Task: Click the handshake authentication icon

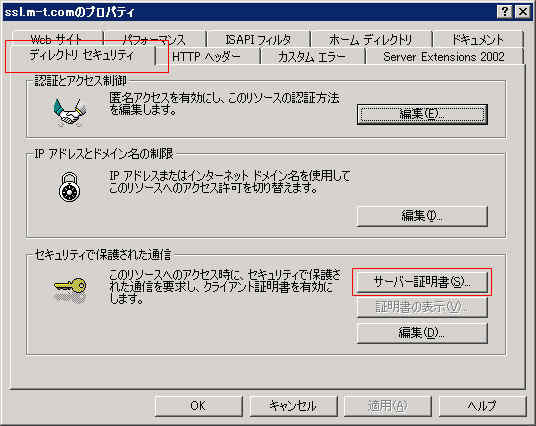Action: pos(70,112)
